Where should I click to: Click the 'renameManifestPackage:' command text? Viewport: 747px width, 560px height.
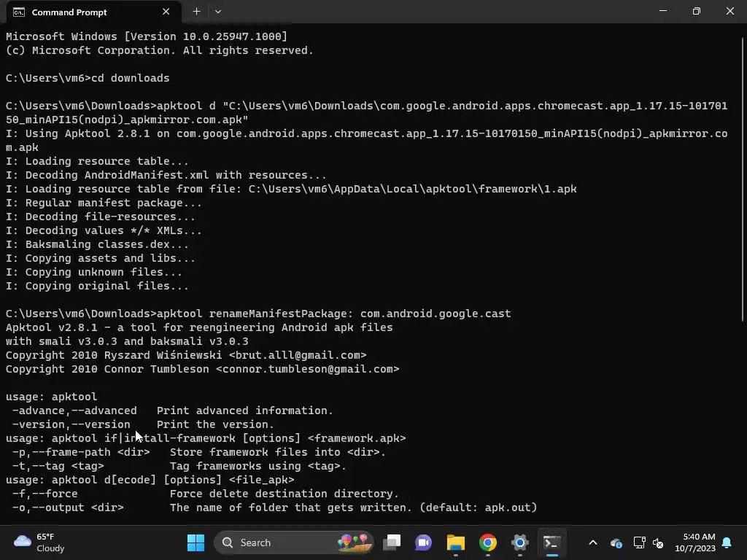(x=281, y=314)
